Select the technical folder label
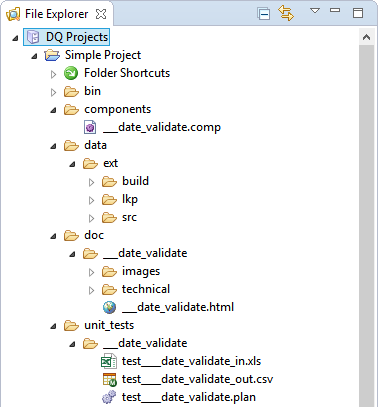The image size is (378, 407). click(x=146, y=289)
